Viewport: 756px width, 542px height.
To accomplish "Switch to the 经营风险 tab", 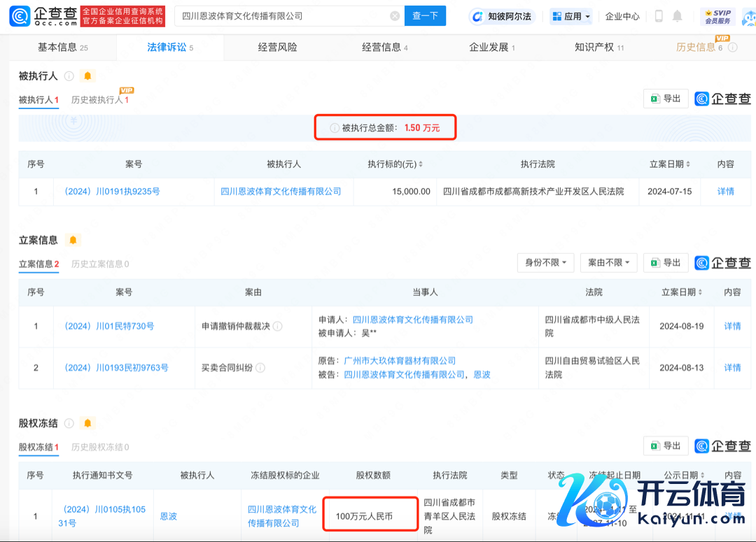I will coord(277,47).
